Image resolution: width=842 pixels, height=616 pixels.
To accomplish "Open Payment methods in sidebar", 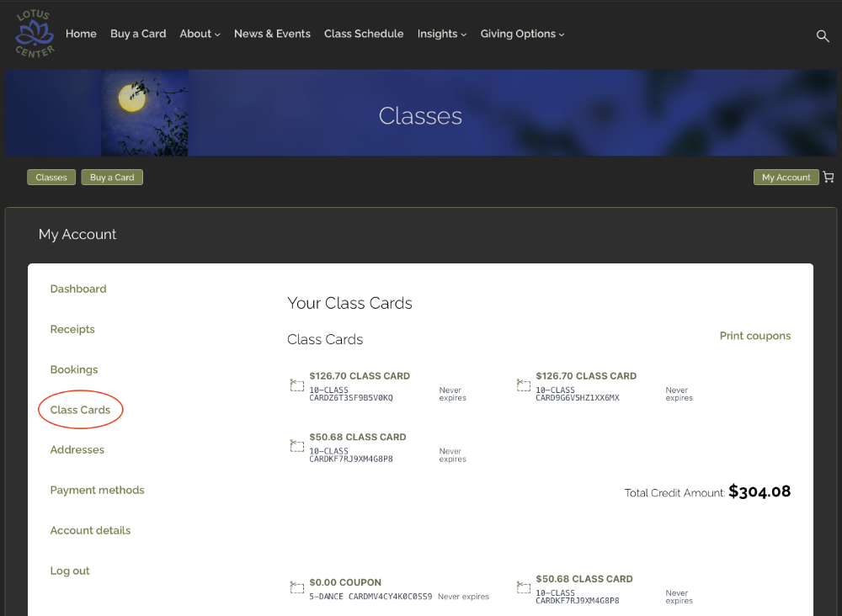I will [x=97, y=490].
